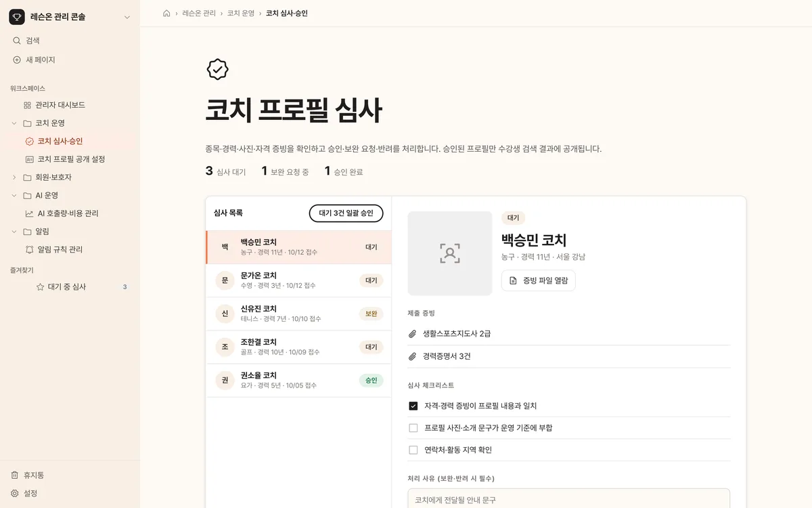
Task: Expand the 회원·보호자 folder chevron
Action: point(14,177)
